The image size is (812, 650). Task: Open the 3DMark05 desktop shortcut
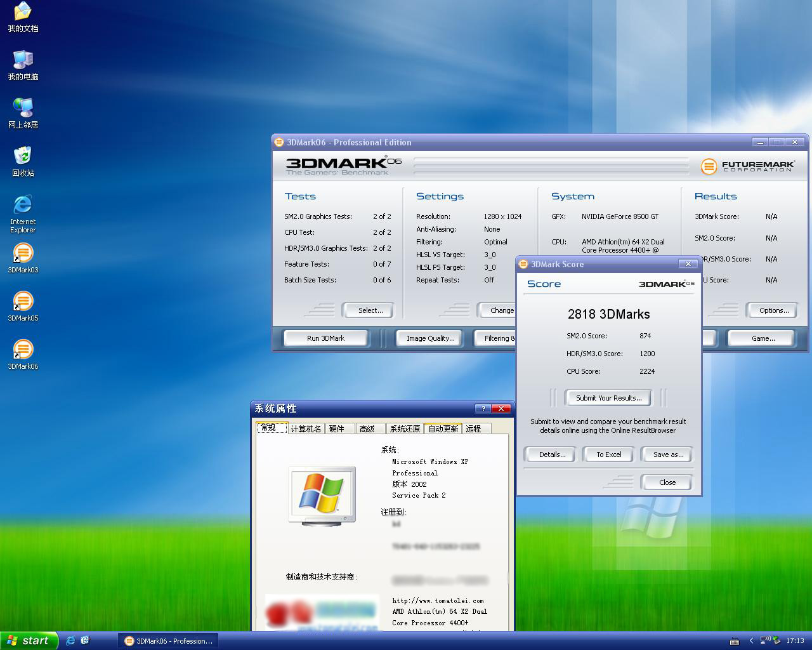(23, 302)
